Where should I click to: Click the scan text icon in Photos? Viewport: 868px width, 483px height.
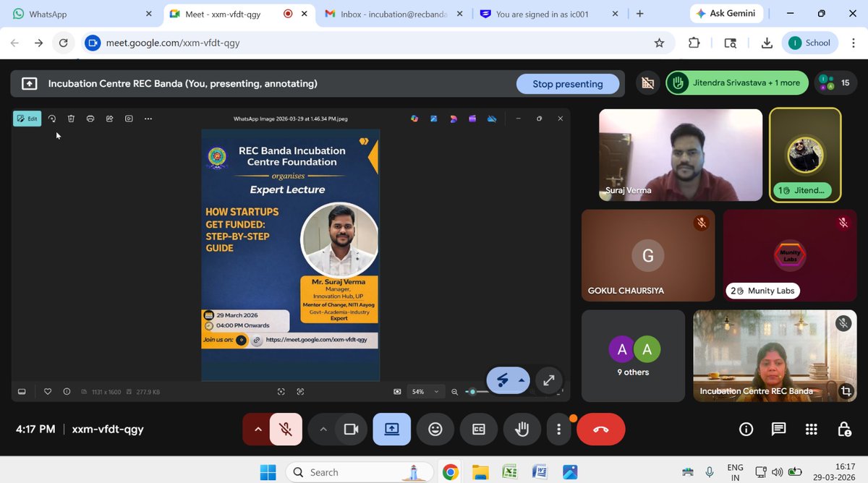coord(300,391)
